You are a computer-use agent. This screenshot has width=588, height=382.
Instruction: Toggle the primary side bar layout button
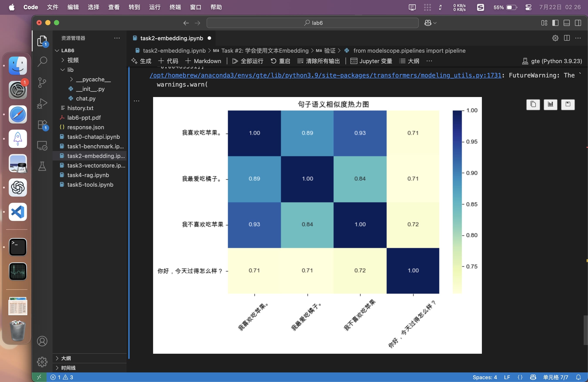[555, 23]
